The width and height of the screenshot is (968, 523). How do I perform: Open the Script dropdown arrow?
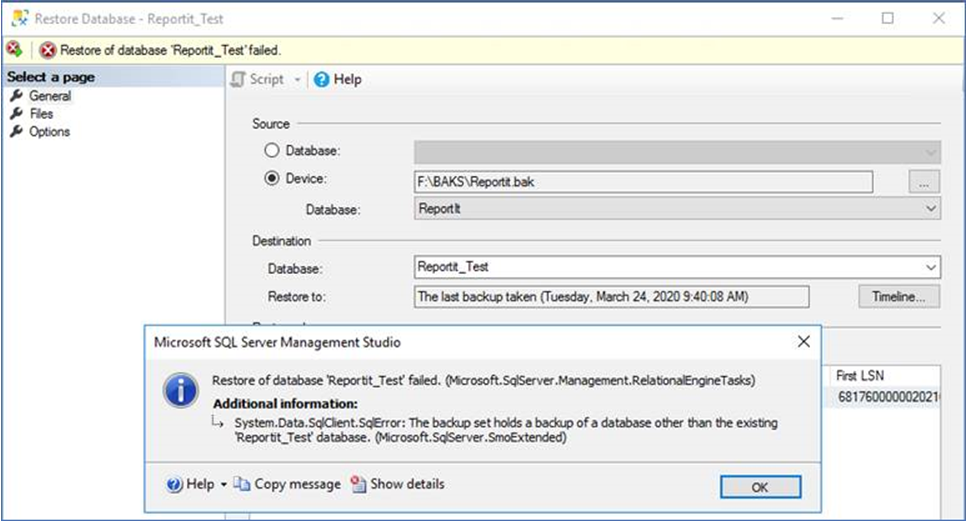coord(297,80)
